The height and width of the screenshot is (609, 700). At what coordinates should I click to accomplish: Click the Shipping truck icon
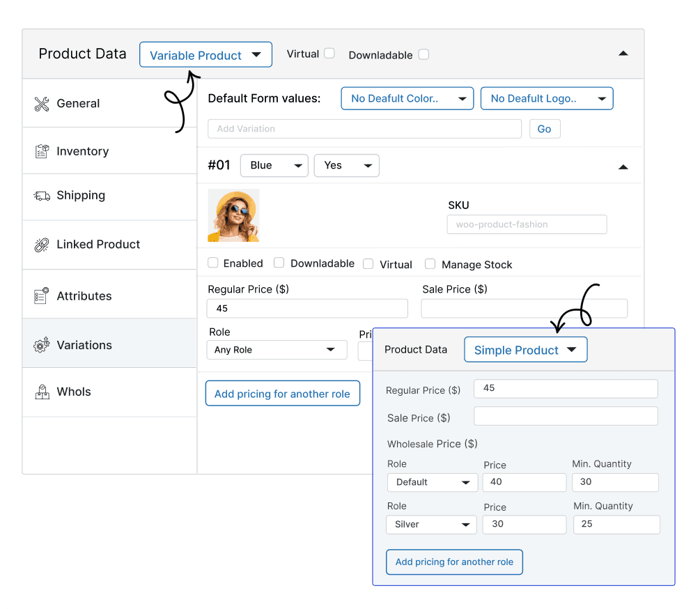coord(42,196)
